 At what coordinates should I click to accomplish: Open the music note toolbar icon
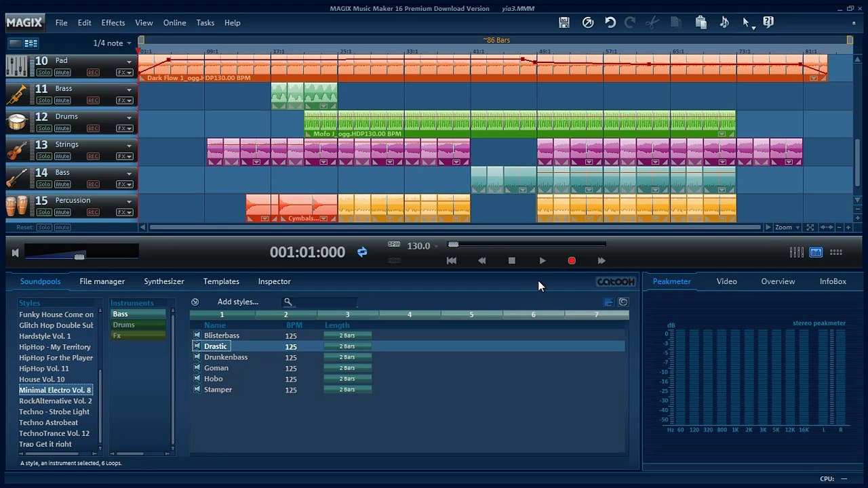(x=724, y=22)
